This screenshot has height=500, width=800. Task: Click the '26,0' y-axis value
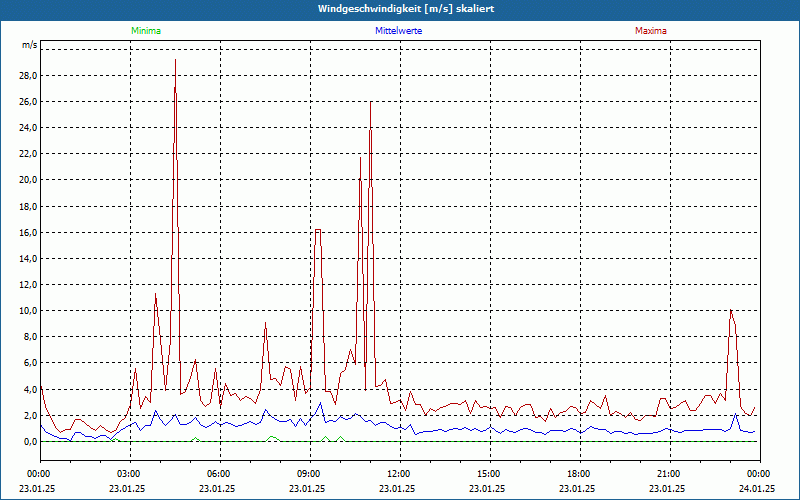pos(27,102)
